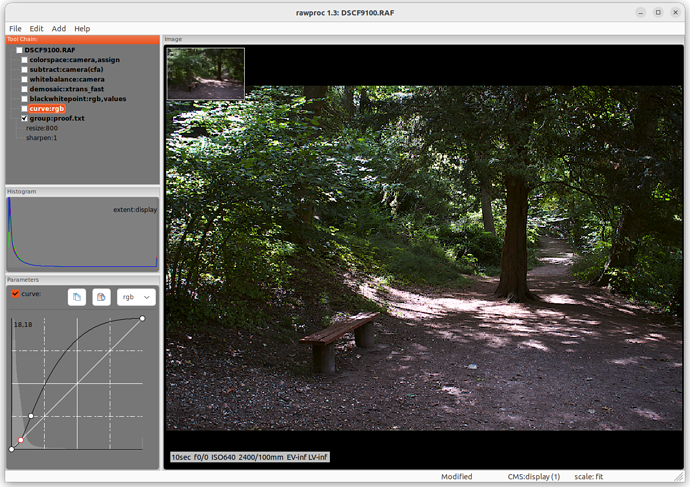The height and width of the screenshot is (487, 690).
Task: Select the red-highlighted curve control point
Action: [20, 440]
